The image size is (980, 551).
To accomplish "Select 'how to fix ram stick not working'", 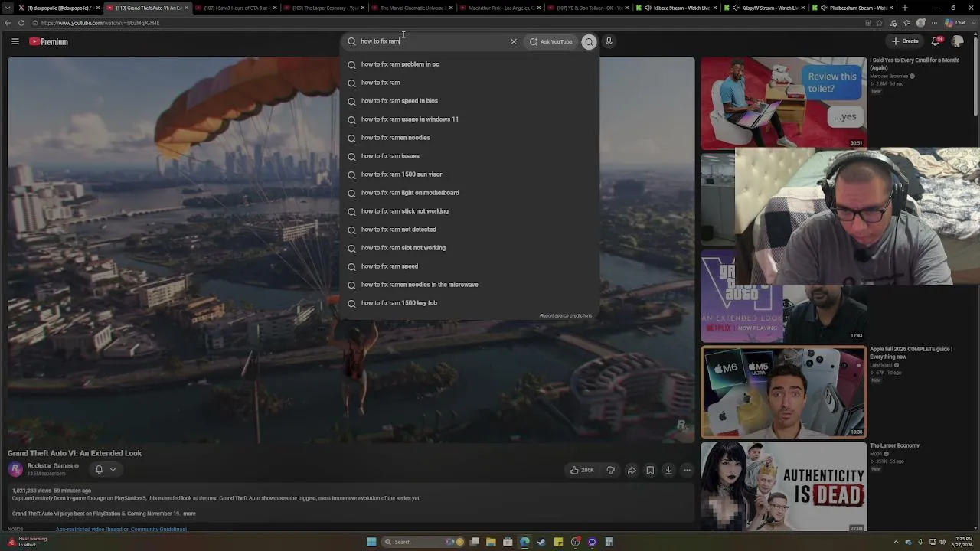I will [469, 211].
